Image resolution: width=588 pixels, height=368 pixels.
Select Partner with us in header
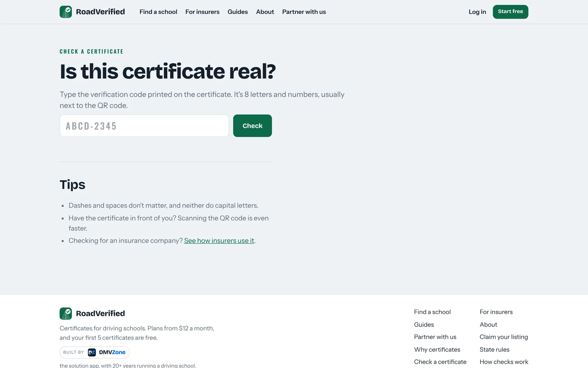coord(304,12)
